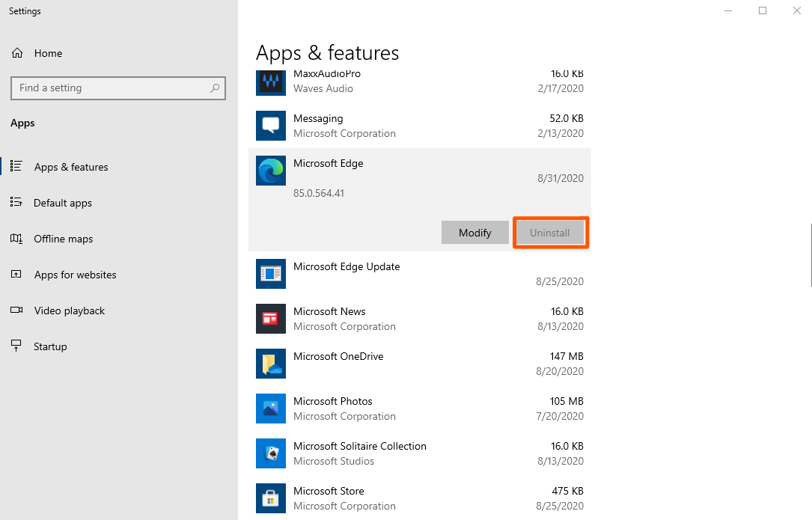812x520 pixels.
Task: Click the Messaging app icon
Action: click(271, 126)
